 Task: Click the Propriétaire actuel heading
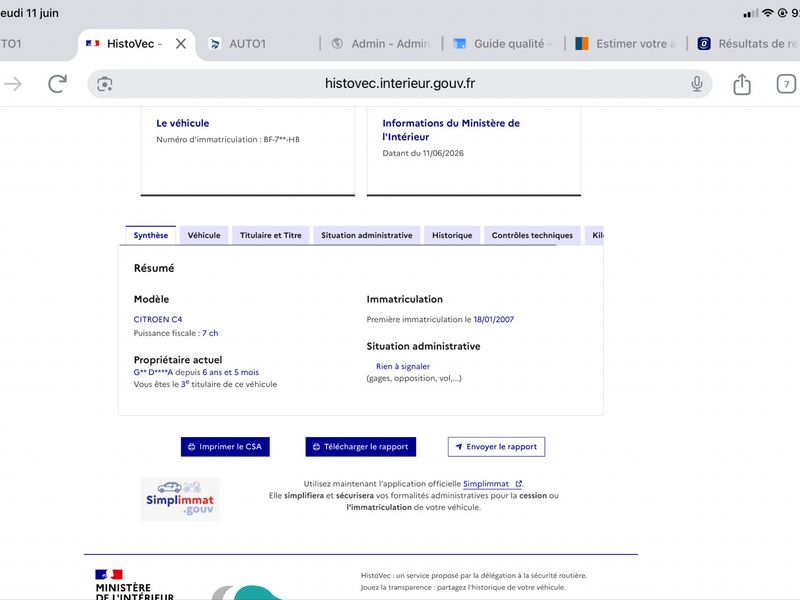[x=178, y=360]
